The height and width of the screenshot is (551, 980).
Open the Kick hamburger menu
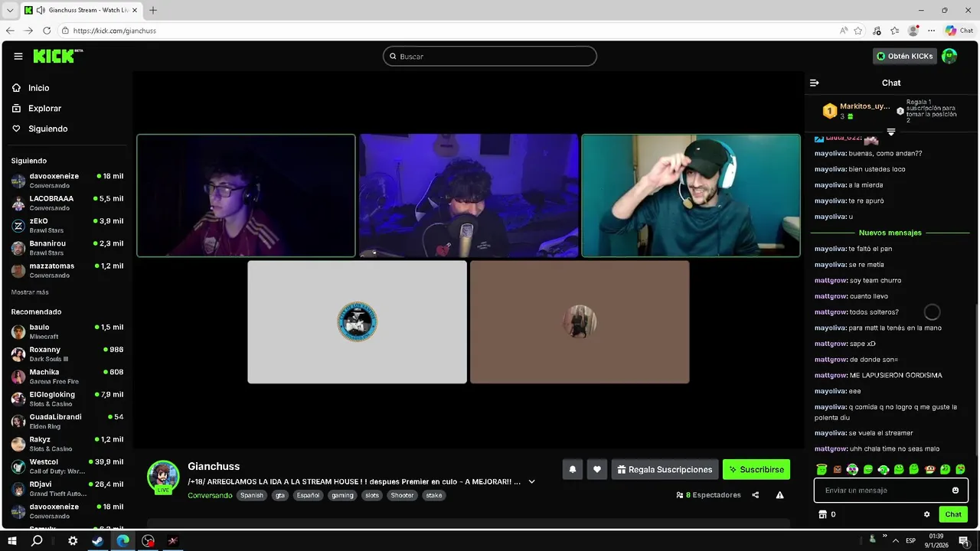coord(18,56)
